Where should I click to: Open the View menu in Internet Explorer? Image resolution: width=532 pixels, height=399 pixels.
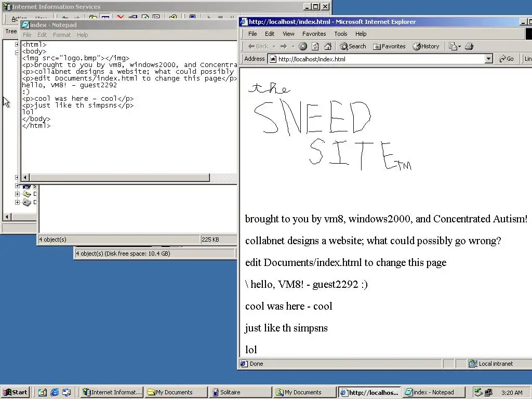tap(288, 34)
